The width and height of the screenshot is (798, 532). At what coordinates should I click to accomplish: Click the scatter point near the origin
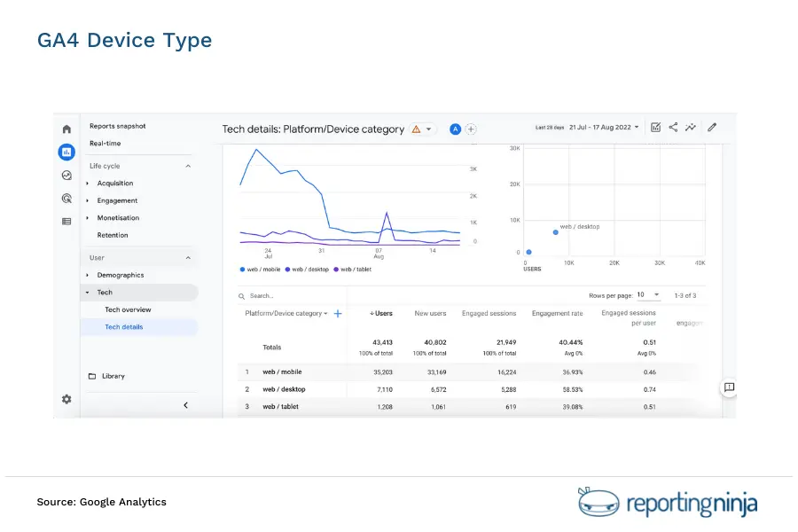(x=528, y=252)
